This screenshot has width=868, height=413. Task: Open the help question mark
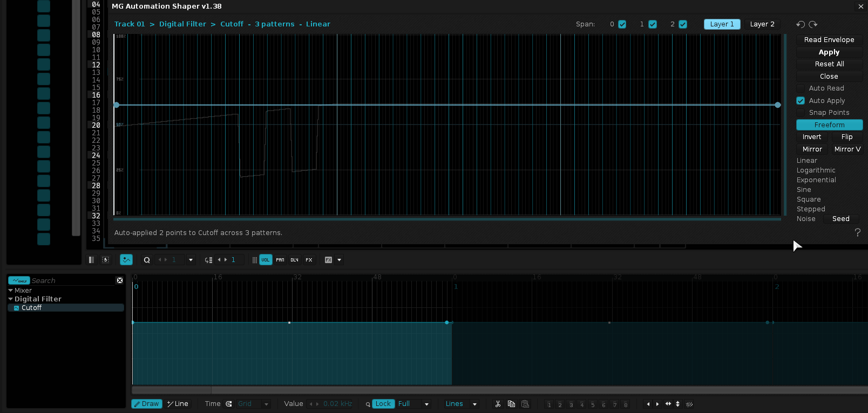point(858,232)
